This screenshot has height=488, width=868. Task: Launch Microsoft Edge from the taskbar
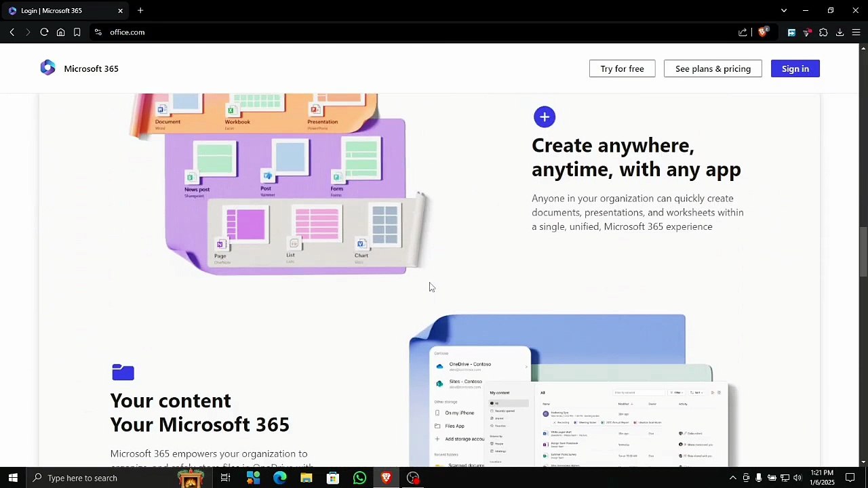279,478
